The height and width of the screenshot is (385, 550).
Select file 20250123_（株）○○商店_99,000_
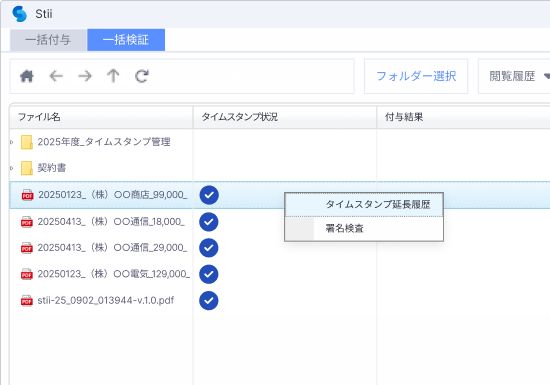pos(113,195)
